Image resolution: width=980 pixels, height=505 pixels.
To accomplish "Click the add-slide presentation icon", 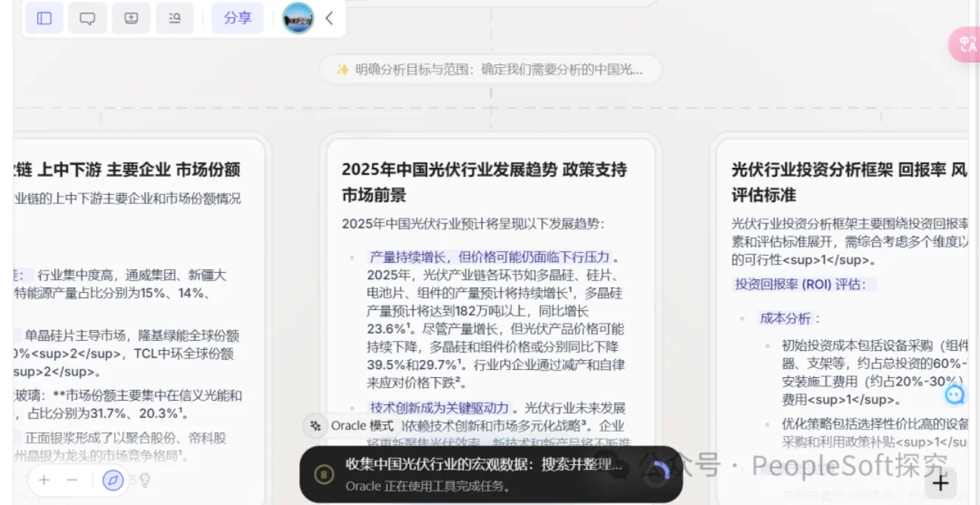I will (132, 18).
